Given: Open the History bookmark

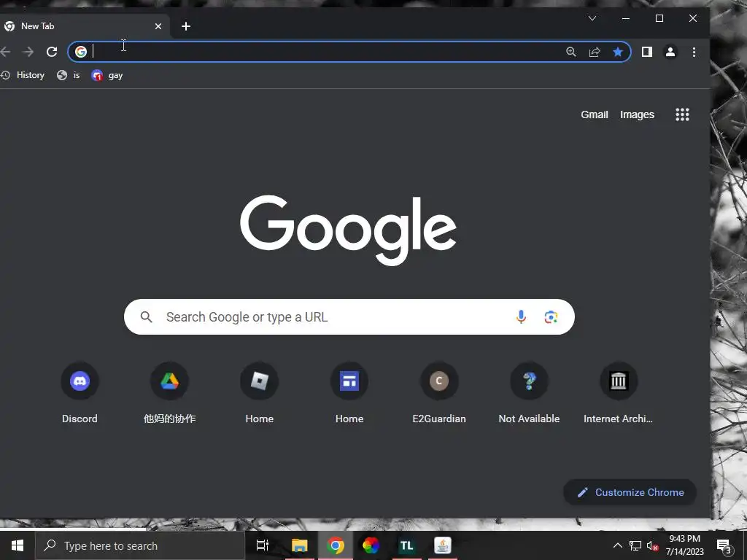Looking at the screenshot, I should coord(23,75).
